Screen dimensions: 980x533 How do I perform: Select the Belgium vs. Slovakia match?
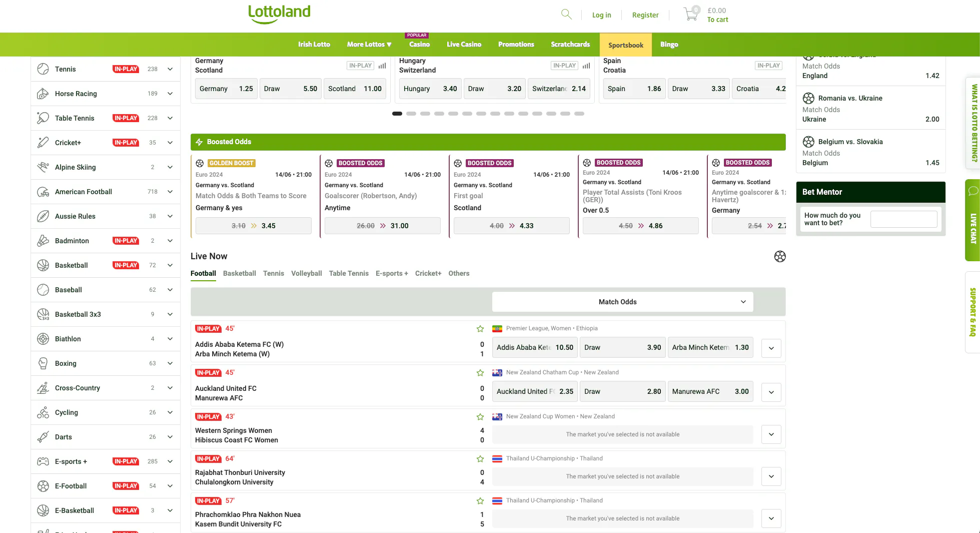[x=870, y=152]
